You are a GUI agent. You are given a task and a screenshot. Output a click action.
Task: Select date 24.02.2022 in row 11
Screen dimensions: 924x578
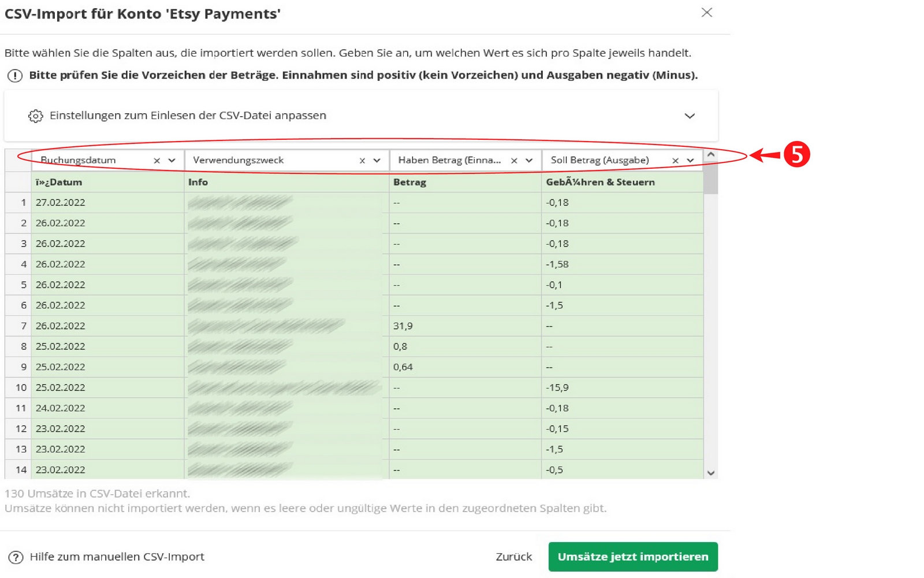[x=60, y=408]
